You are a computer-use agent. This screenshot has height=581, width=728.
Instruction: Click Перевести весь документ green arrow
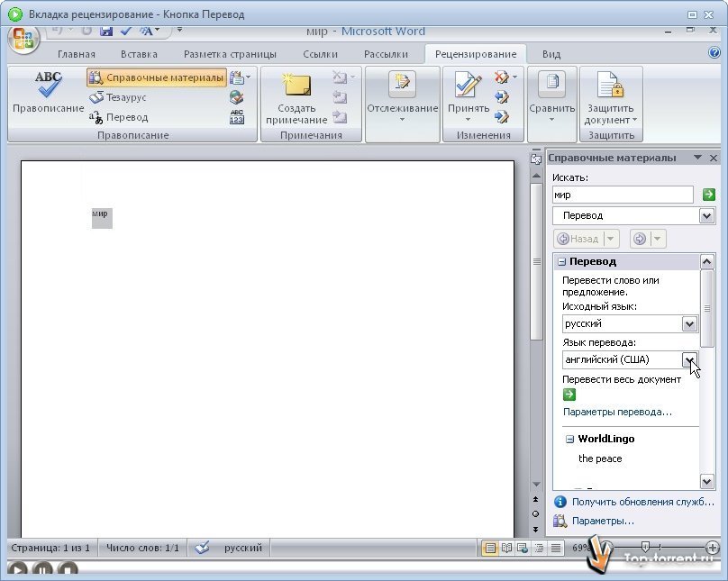point(569,395)
